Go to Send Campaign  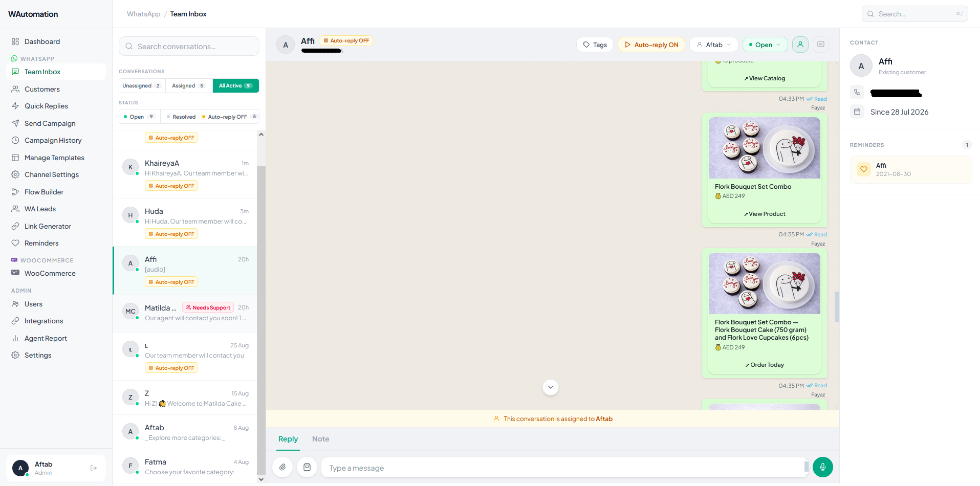[x=56, y=123]
